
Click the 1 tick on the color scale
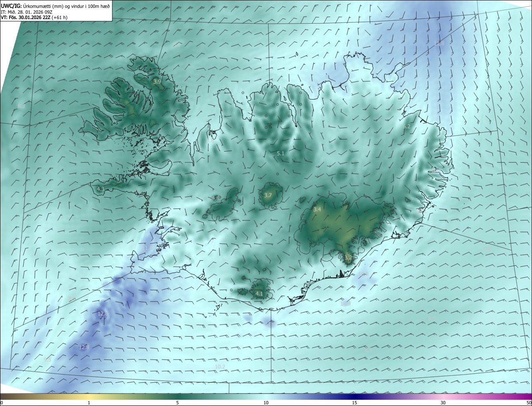[x=89, y=403]
